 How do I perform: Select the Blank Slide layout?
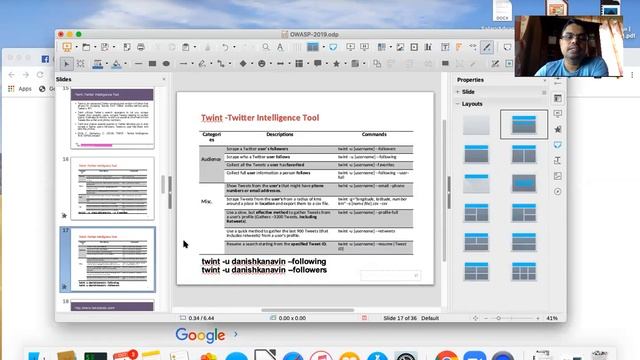click(476, 125)
